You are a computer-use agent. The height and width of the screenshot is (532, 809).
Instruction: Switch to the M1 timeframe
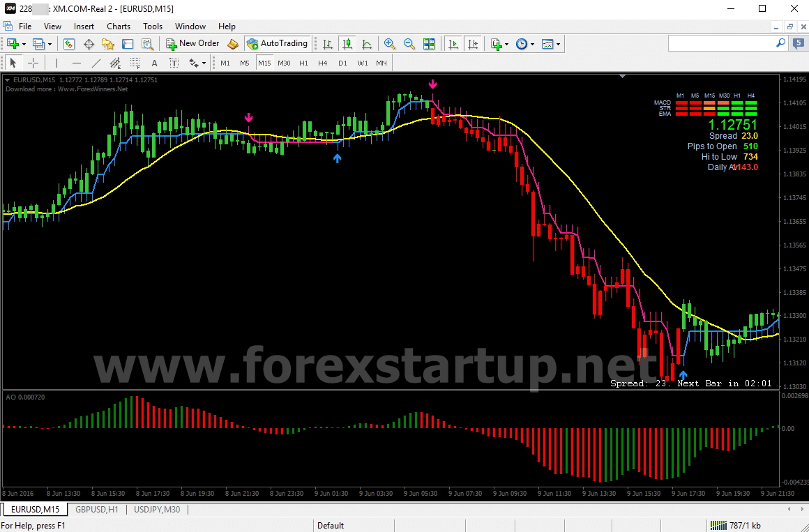[225, 63]
